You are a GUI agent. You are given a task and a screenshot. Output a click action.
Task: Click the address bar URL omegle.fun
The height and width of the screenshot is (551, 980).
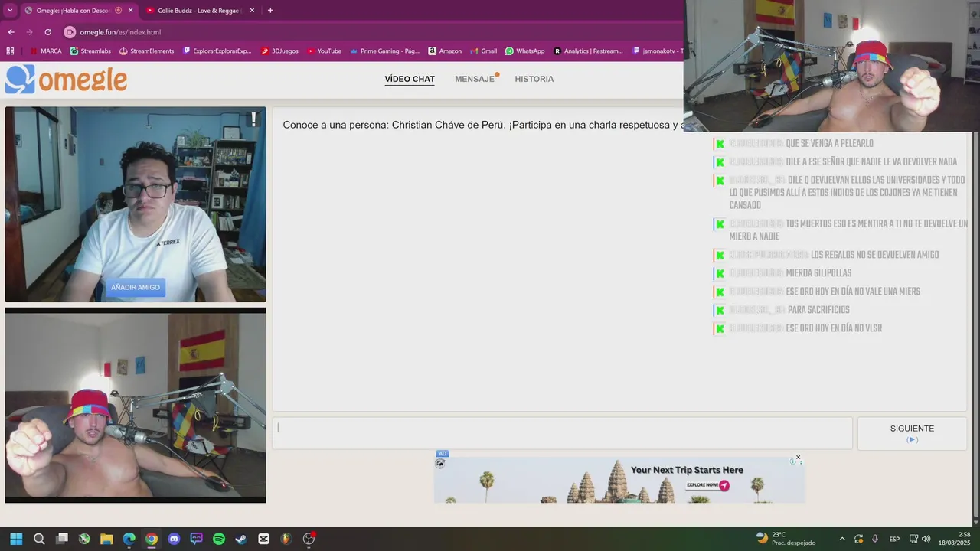pyautogui.click(x=120, y=32)
